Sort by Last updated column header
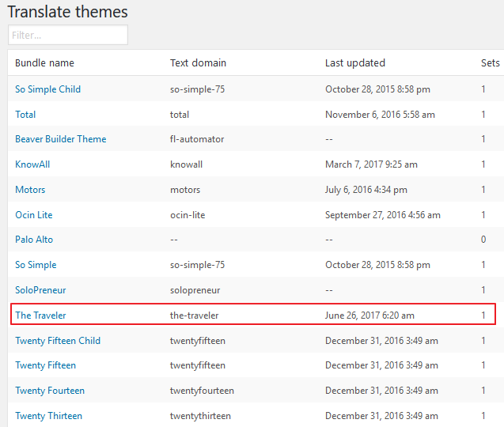 pyautogui.click(x=355, y=62)
